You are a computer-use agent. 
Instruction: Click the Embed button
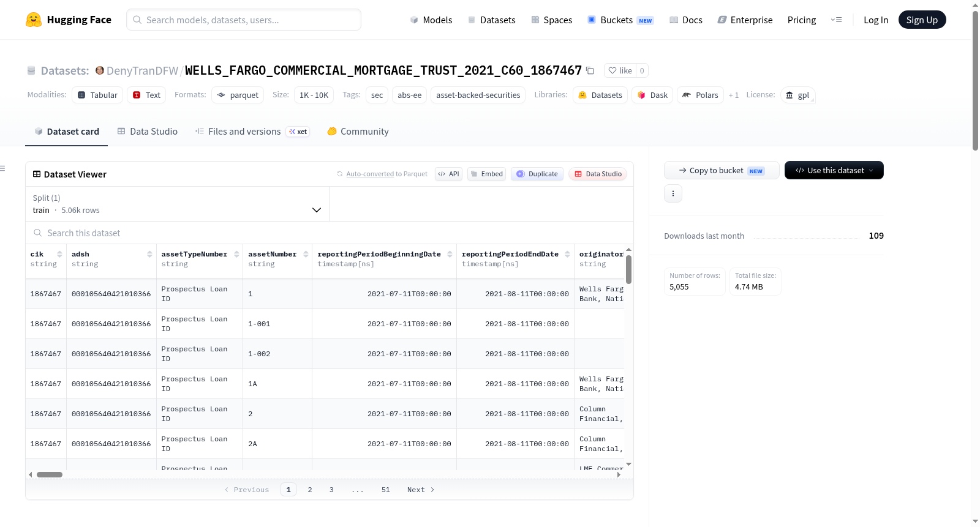(486, 174)
